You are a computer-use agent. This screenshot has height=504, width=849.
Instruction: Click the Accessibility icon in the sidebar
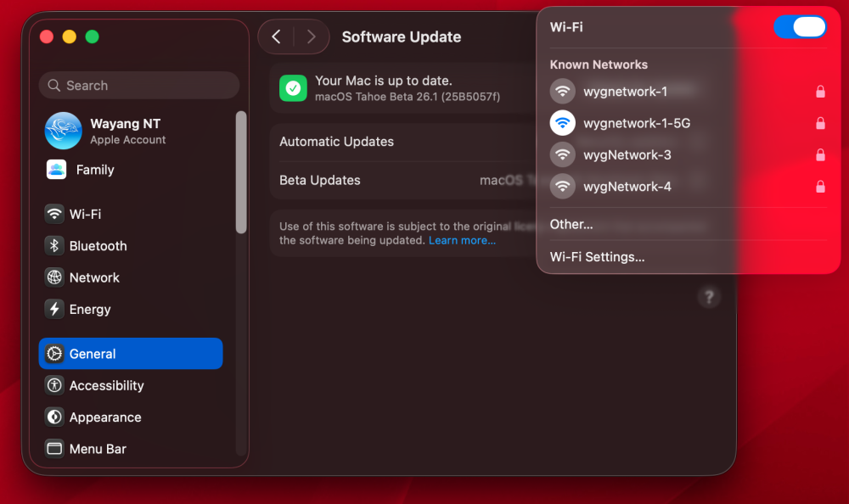pos(54,385)
